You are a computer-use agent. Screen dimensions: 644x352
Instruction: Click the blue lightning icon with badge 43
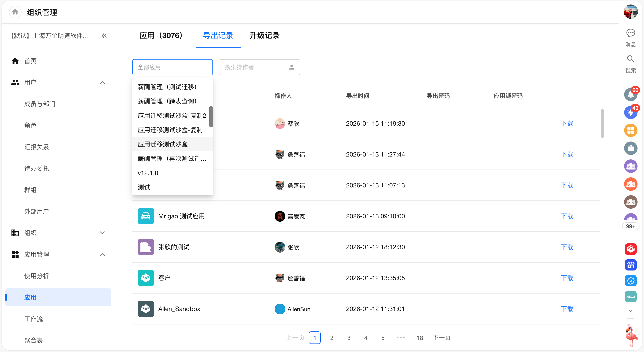click(x=630, y=113)
